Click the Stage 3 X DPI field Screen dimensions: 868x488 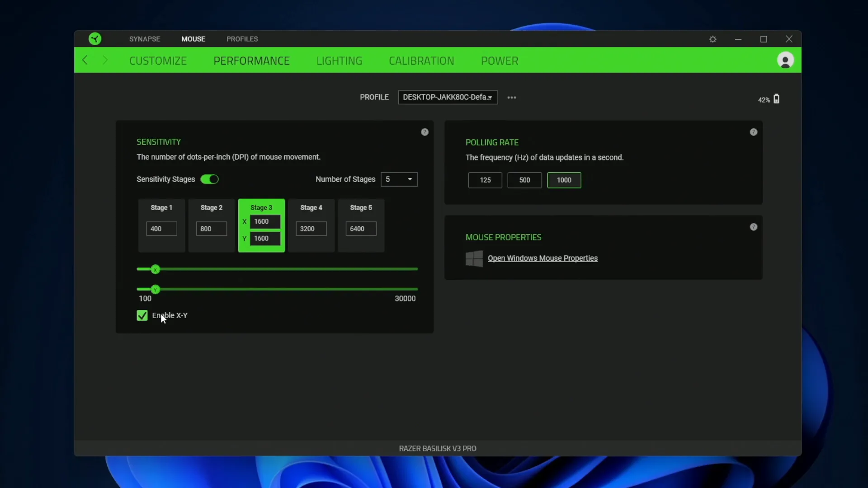tap(265, 221)
